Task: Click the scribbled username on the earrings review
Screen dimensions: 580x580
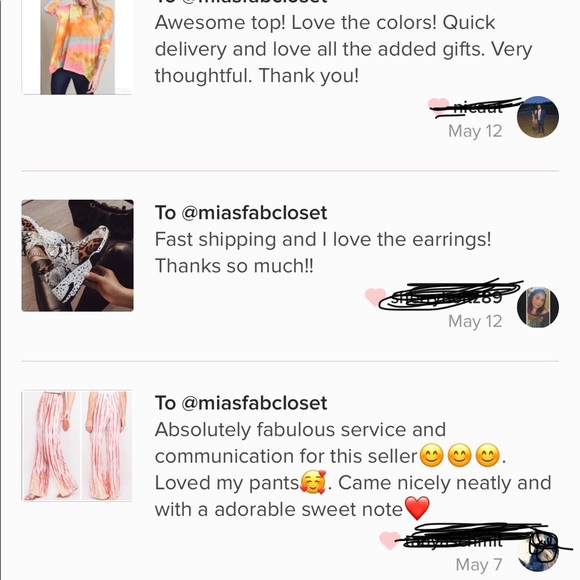Action: point(451,296)
